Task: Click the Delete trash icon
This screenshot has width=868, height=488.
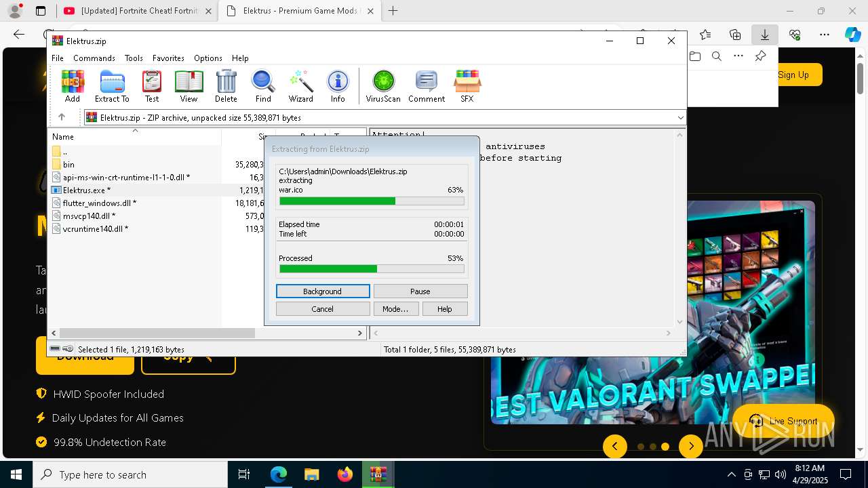Action: tap(226, 86)
